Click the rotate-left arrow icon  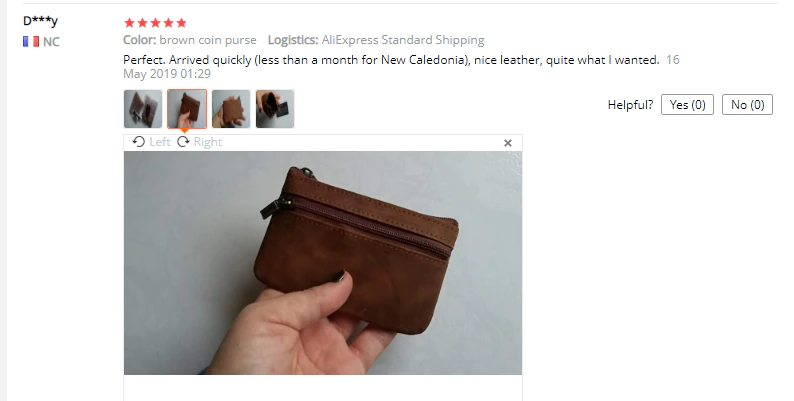tap(138, 142)
